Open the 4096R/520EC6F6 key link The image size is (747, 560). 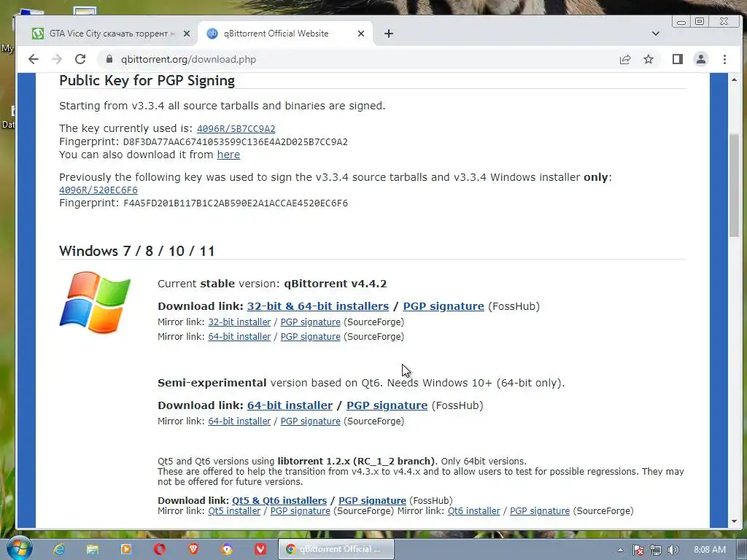point(98,190)
